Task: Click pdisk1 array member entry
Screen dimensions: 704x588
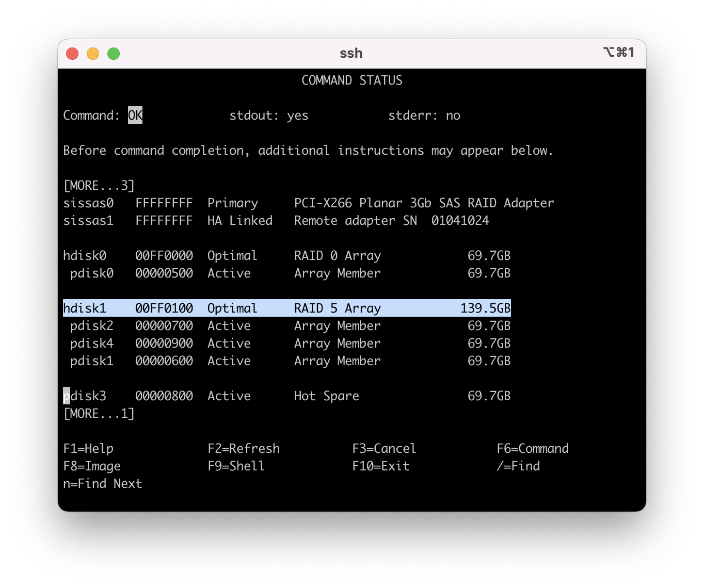Action: pyautogui.click(x=291, y=361)
